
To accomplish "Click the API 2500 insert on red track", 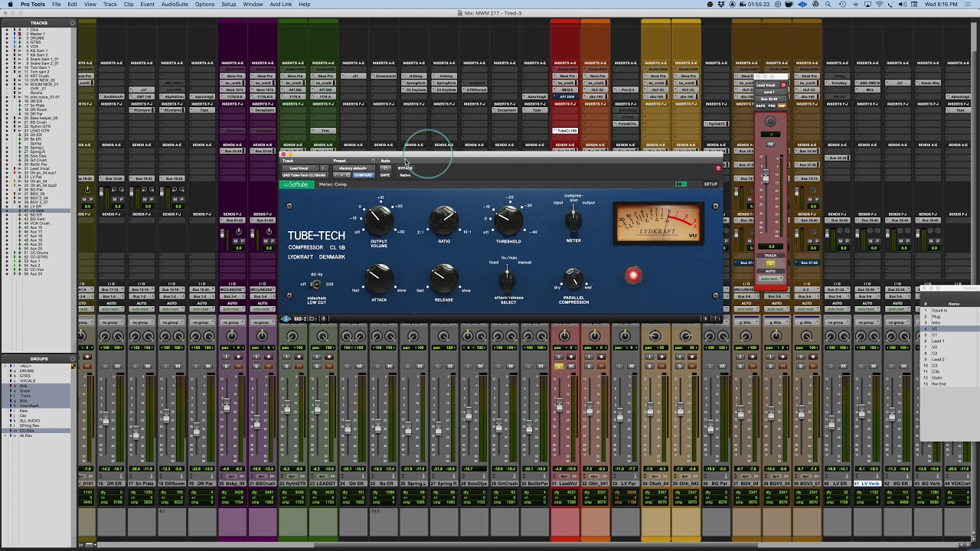I will point(567,97).
